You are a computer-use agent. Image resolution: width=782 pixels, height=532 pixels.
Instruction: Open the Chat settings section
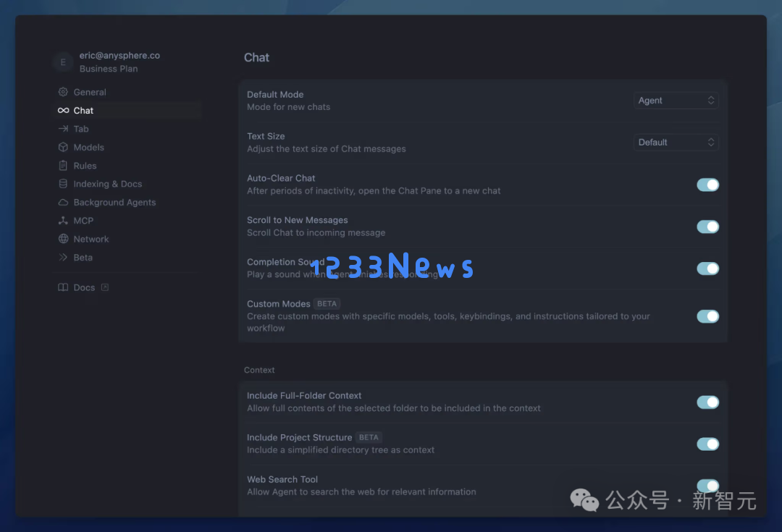127,110
